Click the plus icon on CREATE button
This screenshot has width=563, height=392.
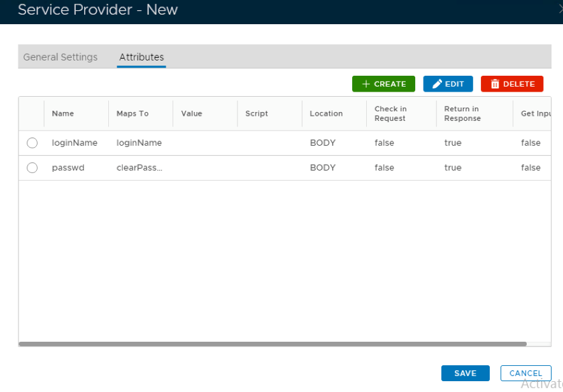pyautogui.click(x=366, y=84)
